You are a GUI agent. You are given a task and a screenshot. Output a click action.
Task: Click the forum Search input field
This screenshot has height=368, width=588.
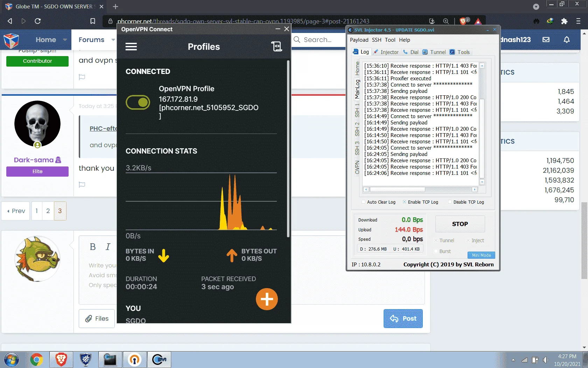[x=318, y=40]
